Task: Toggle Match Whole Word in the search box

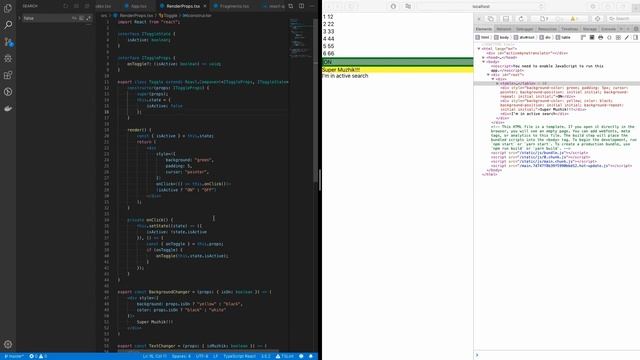Action: click(x=81, y=18)
